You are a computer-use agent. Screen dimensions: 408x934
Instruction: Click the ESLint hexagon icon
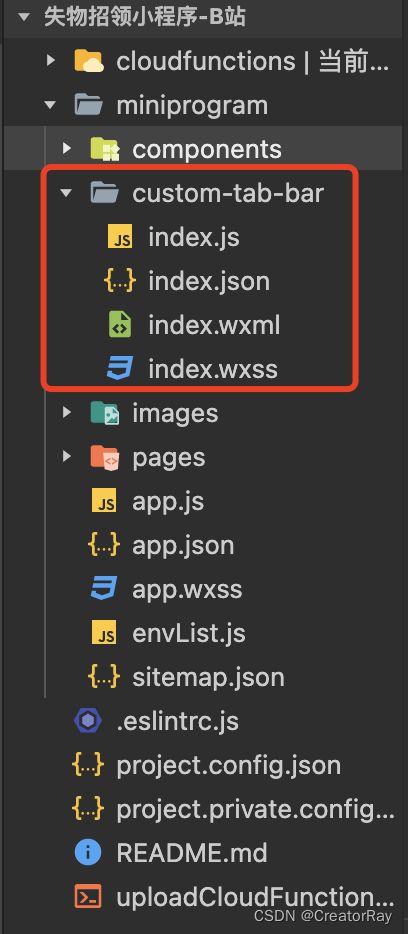pyautogui.click(x=88, y=721)
